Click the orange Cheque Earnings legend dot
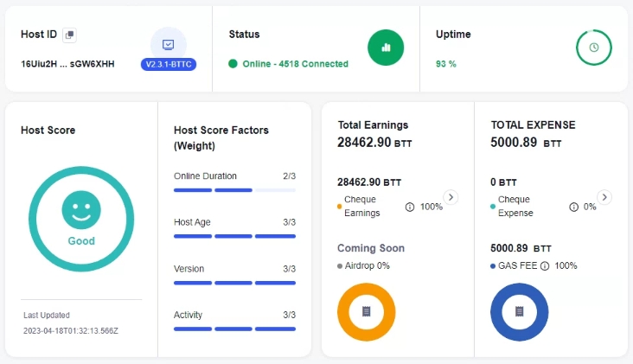633x364 pixels. pyautogui.click(x=340, y=207)
